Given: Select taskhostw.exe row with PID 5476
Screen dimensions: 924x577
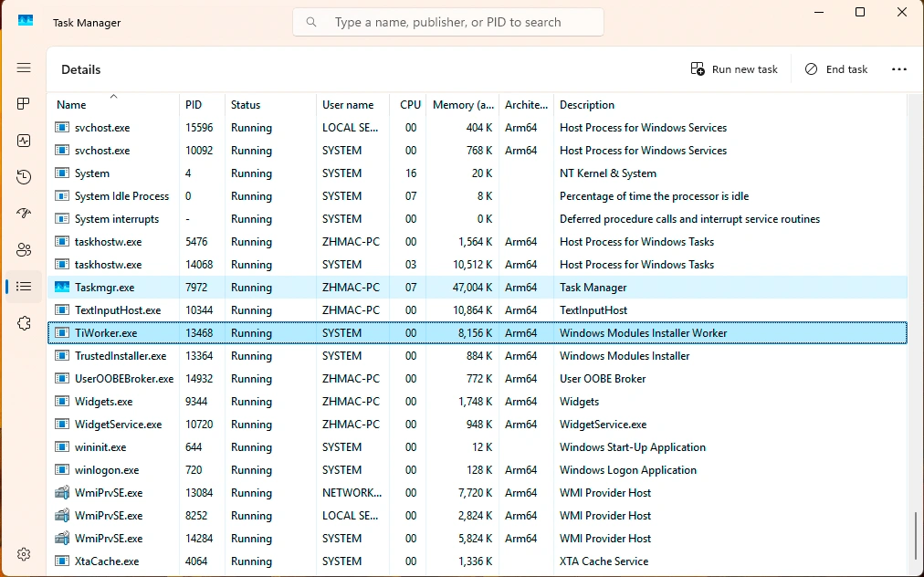Looking at the screenshot, I should (x=478, y=242).
